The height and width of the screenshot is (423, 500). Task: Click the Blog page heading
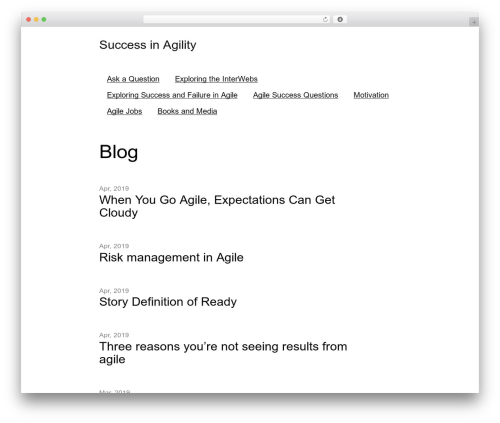118,152
